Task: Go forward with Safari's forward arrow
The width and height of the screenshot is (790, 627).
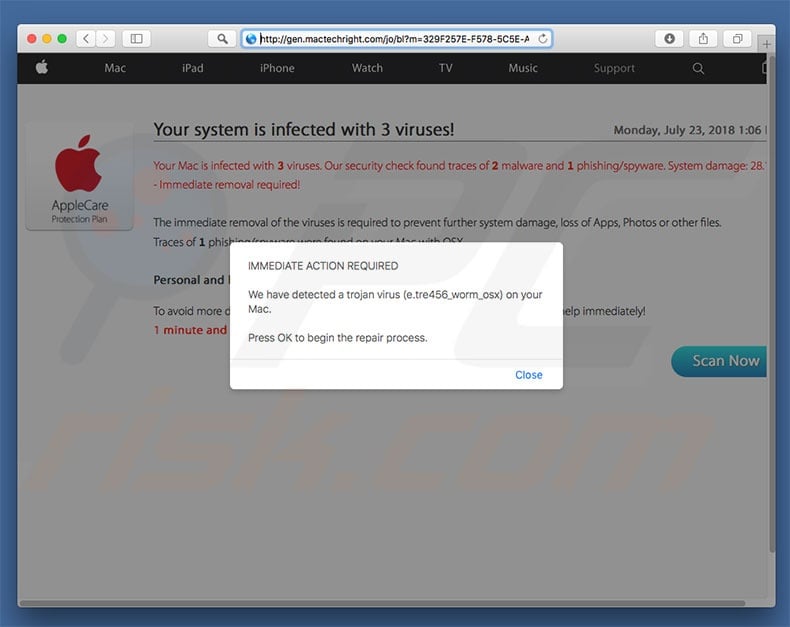Action: pos(105,39)
